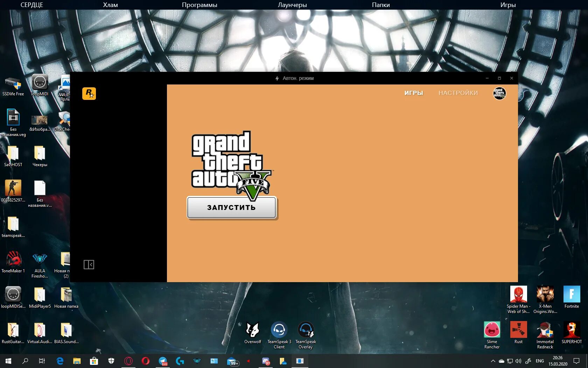Select the Rust game desktop icon
The height and width of the screenshot is (368, 588).
pyautogui.click(x=518, y=333)
